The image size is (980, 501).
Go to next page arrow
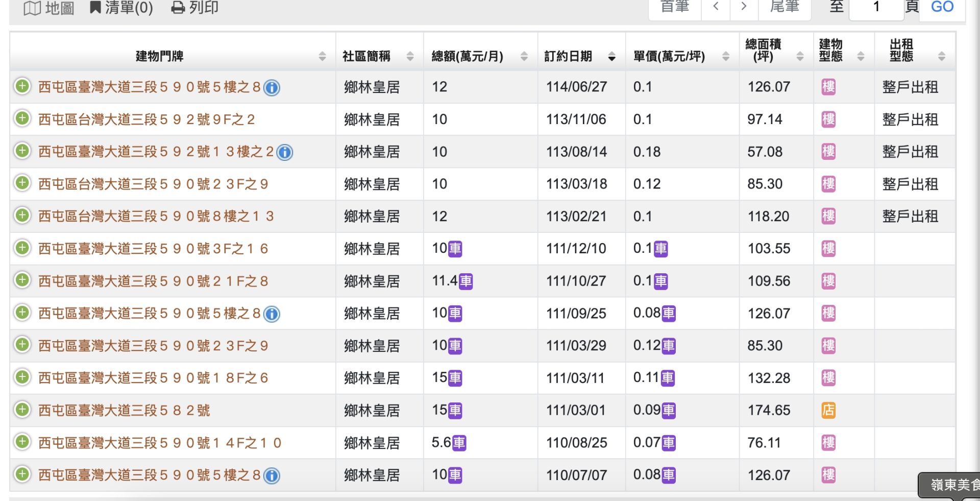(x=744, y=7)
